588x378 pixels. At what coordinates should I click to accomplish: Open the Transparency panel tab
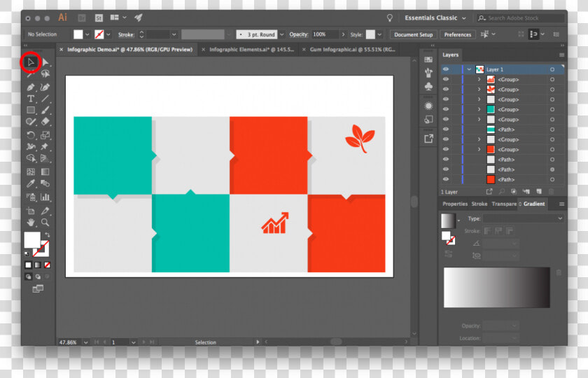coord(504,204)
